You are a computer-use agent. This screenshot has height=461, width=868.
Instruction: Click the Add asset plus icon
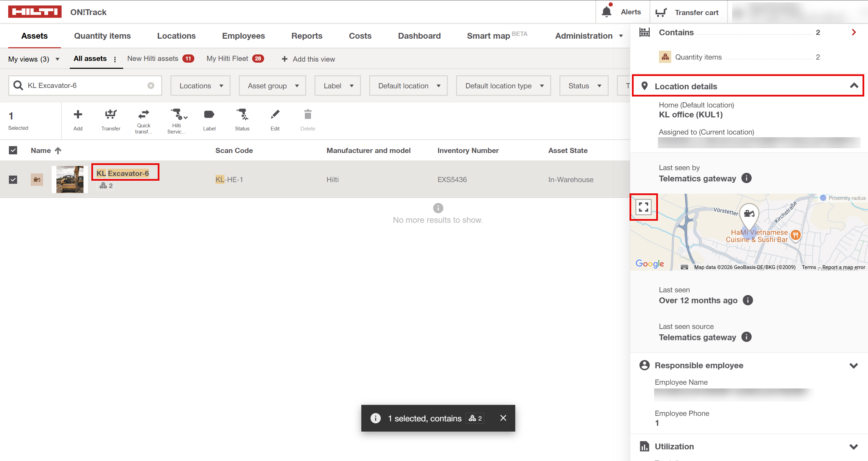(x=78, y=115)
